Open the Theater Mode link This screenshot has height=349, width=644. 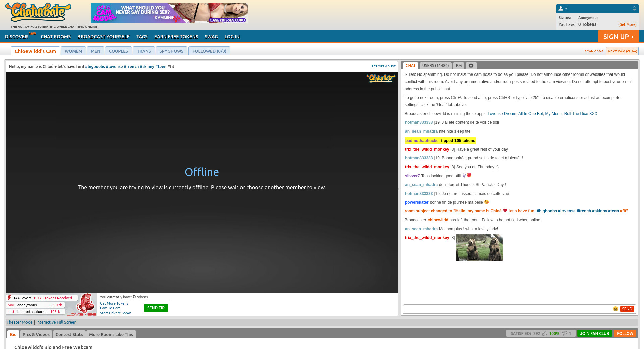pos(19,322)
